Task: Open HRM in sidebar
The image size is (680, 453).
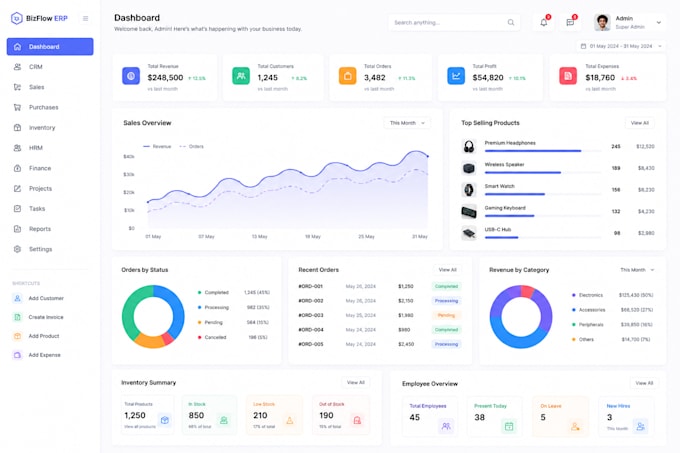Action: pyautogui.click(x=50, y=148)
